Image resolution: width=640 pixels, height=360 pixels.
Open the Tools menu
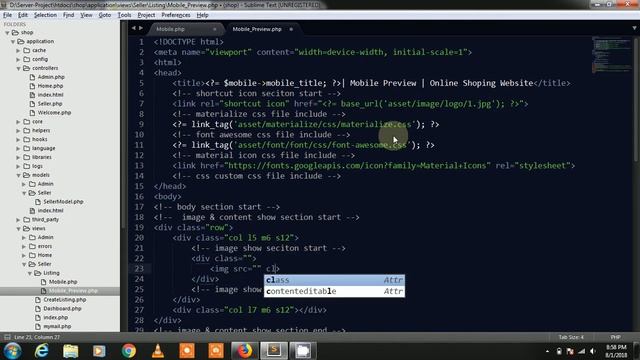coord(124,15)
